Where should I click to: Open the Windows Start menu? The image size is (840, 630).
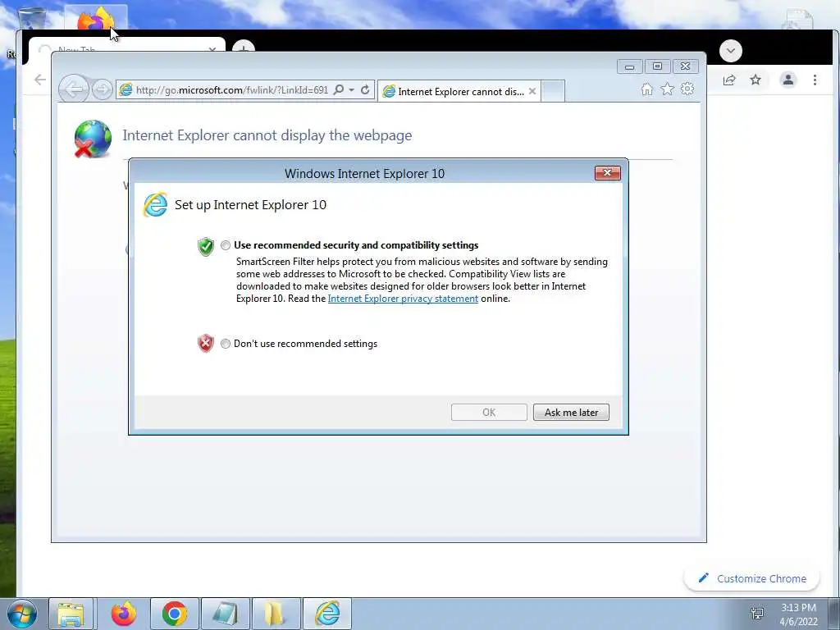pyautogui.click(x=22, y=614)
